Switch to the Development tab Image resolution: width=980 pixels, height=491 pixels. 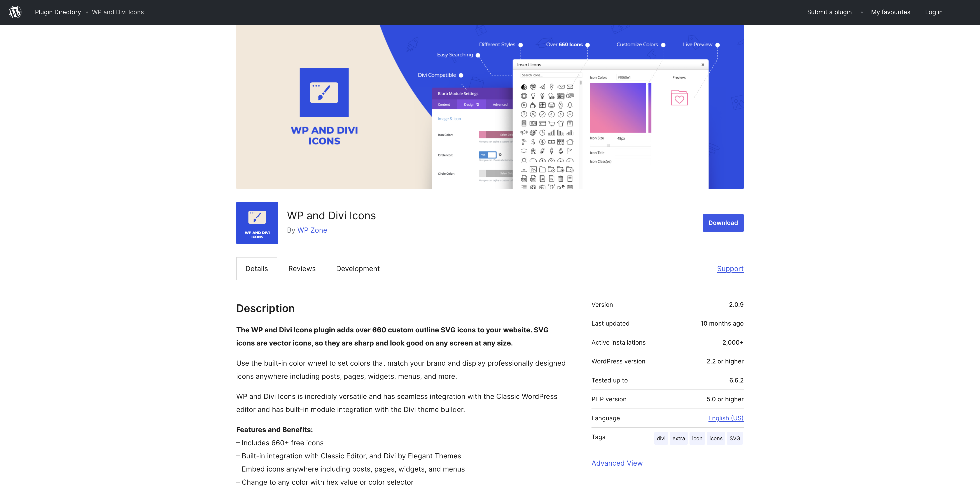coord(358,269)
